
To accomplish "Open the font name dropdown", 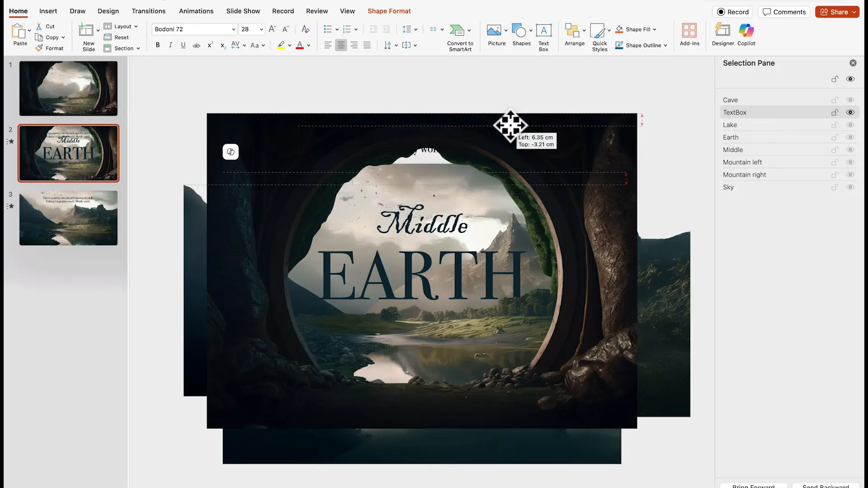I will click(233, 29).
